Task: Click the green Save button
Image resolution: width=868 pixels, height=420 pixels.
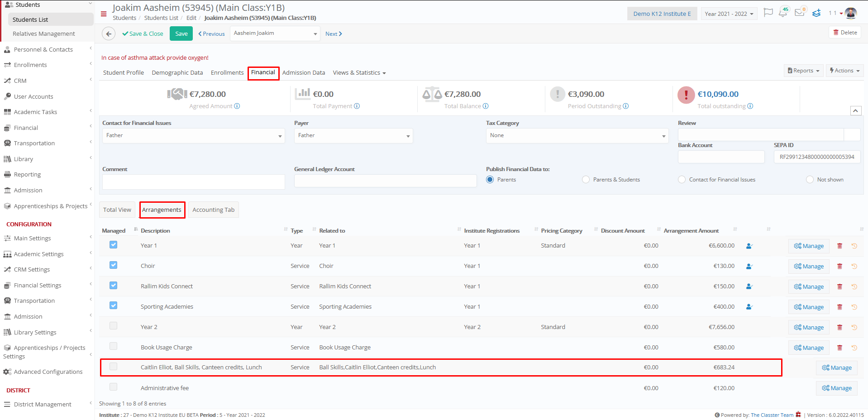Action: pyautogui.click(x=181, y=34)
